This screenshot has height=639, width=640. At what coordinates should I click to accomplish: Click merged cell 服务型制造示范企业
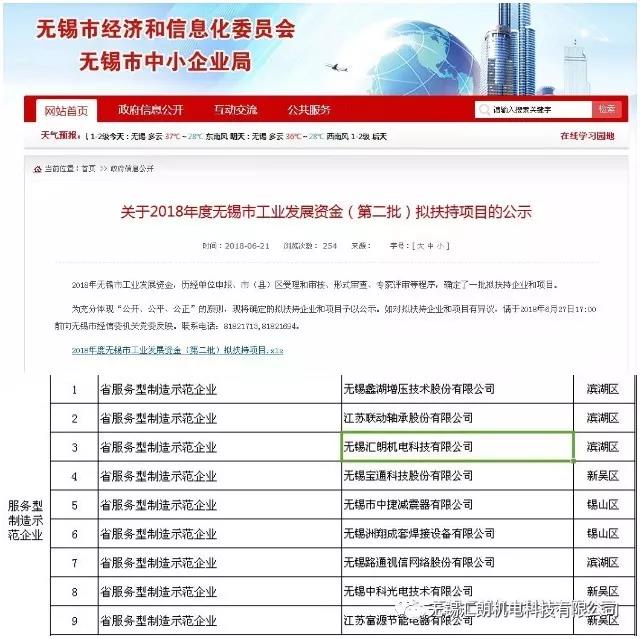pyautogui.click(x=25, y=520)
